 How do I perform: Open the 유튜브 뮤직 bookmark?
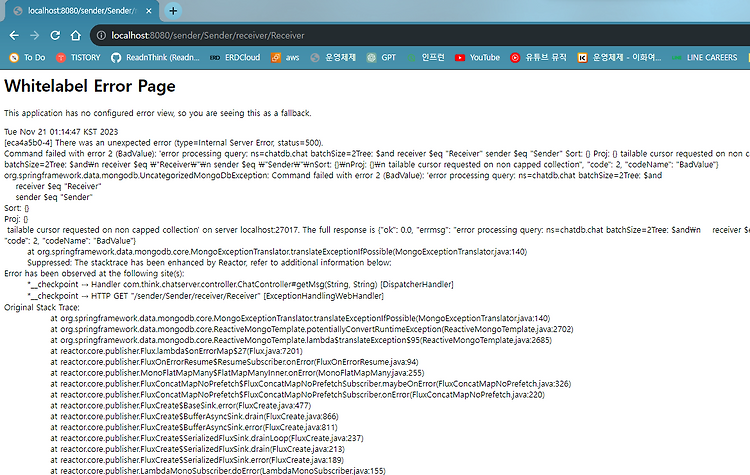point(539,57)
